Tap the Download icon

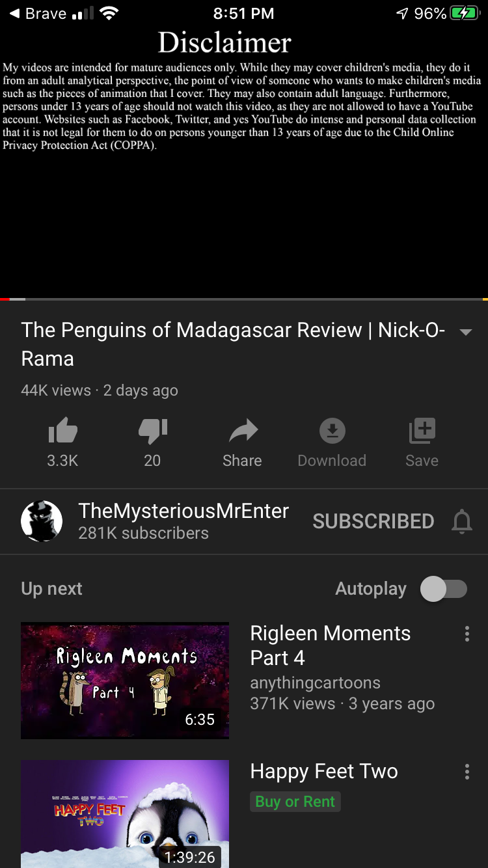pos(332,431)
